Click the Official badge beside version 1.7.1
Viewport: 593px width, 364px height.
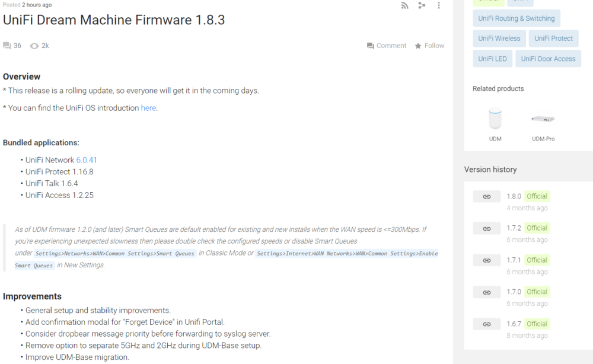pos(537,260)
